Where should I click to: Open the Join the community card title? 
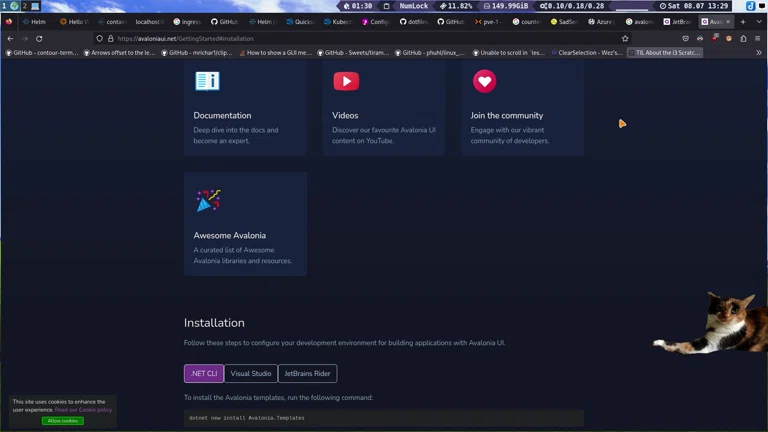[x=507, y=116]
